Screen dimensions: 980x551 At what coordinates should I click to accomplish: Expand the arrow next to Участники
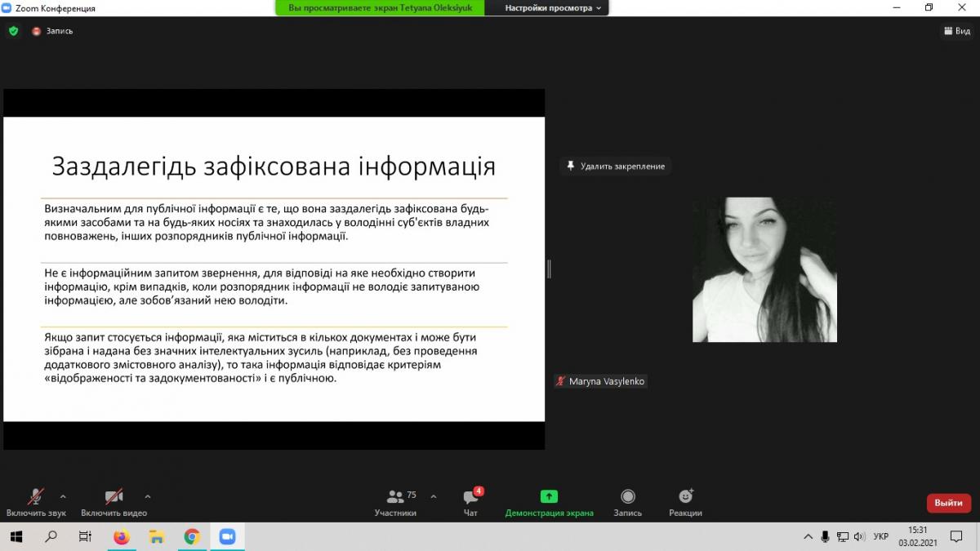coord(433,496)
